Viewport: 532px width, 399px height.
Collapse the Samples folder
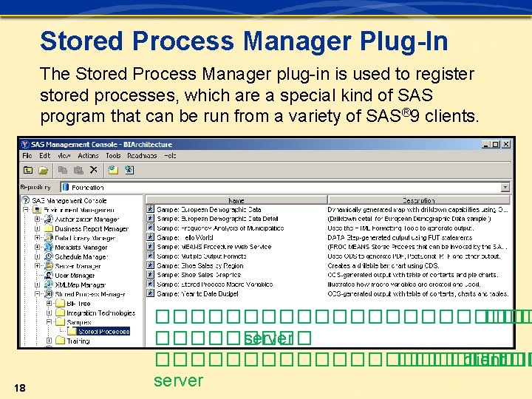(49, 322)
